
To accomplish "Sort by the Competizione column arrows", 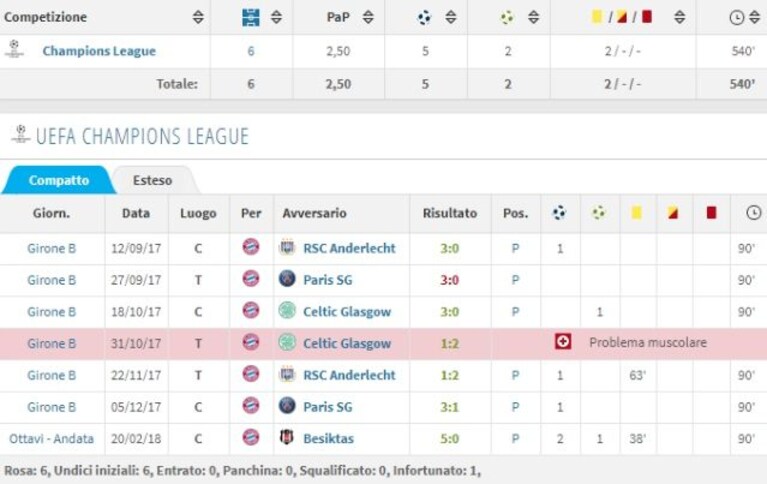I will pos(198,17).
